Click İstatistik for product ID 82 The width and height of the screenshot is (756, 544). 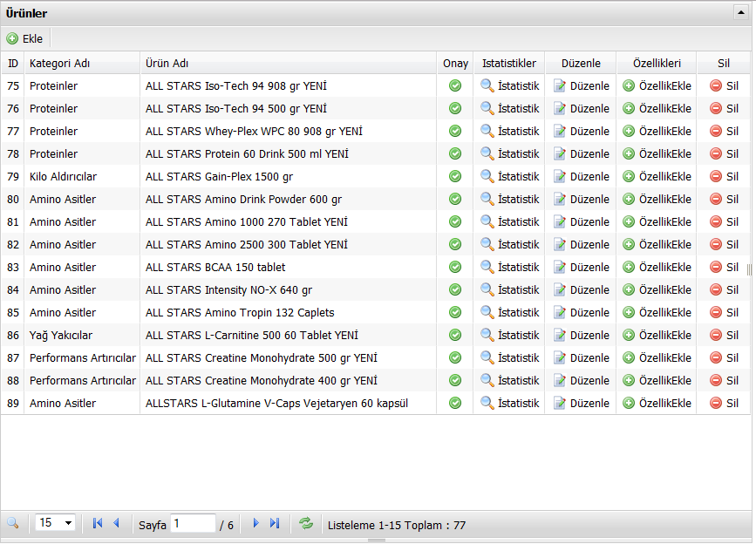coord(509,244)
